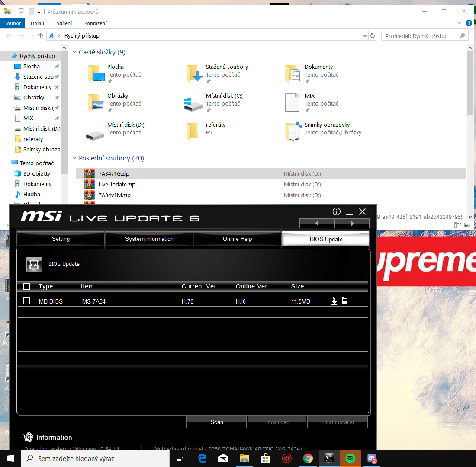Image resolution: width=476 pixels, height=467 pixels.
Task: Open Místní disk (D:) tile
Action: (116, 131)
